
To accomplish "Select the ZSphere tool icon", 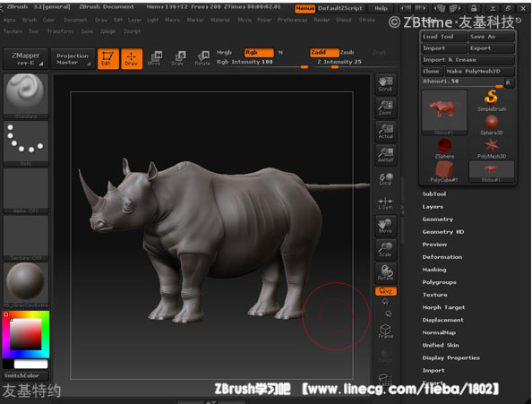I will click(x=444, y=149).
